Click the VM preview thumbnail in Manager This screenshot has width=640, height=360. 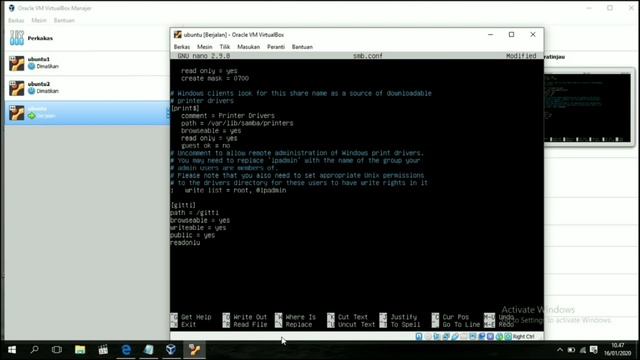point(588,108)
